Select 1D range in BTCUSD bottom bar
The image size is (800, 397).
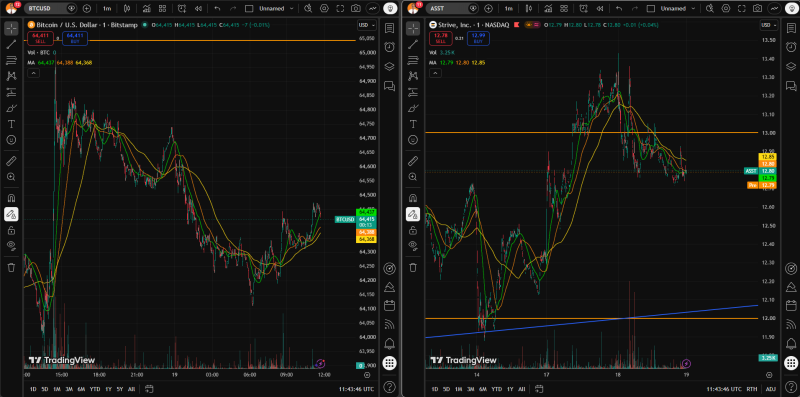(x=33, y=389)
